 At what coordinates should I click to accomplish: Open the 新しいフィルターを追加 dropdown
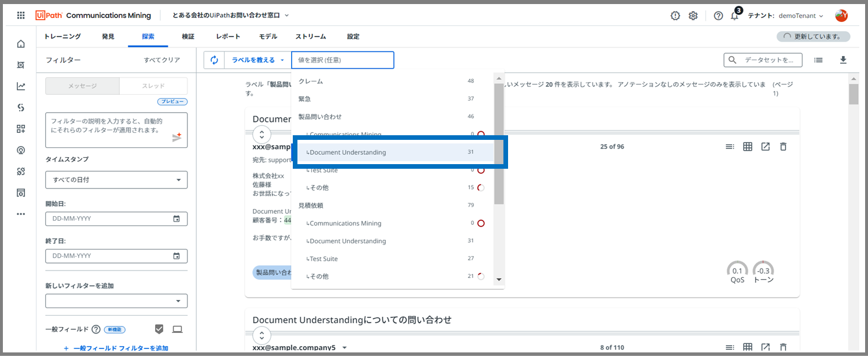click(x=116, y=301)
